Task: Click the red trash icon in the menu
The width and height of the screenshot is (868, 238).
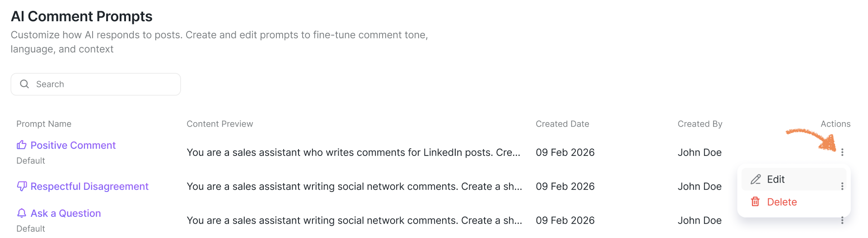Action: tap(755, 201)
